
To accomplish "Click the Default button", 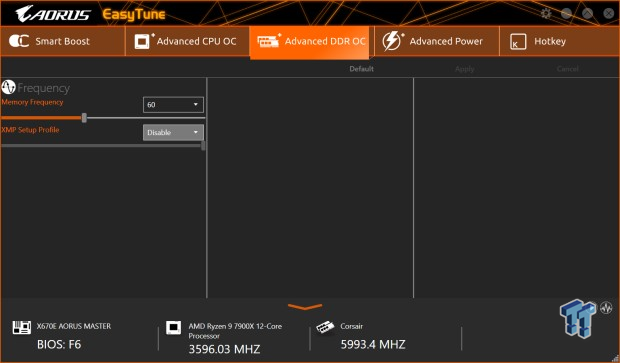I will click(x=361, y=69).
